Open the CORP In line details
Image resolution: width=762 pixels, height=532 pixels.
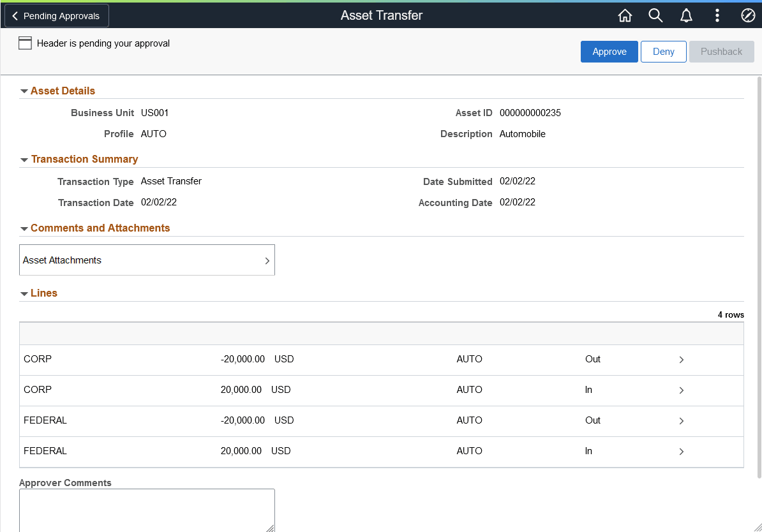(681, 390)
